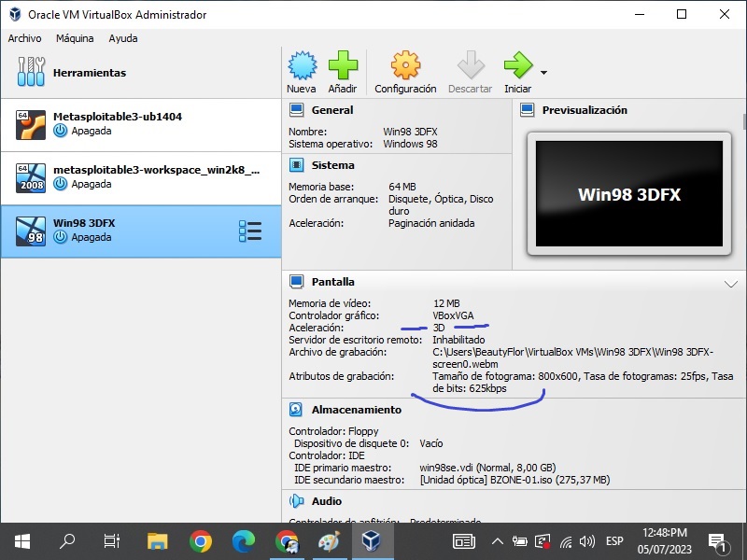Viewport: 747px width, 560px height.
Task: Select the Win98 3DFX virtual machine
Action: click(x=141, y=231)
